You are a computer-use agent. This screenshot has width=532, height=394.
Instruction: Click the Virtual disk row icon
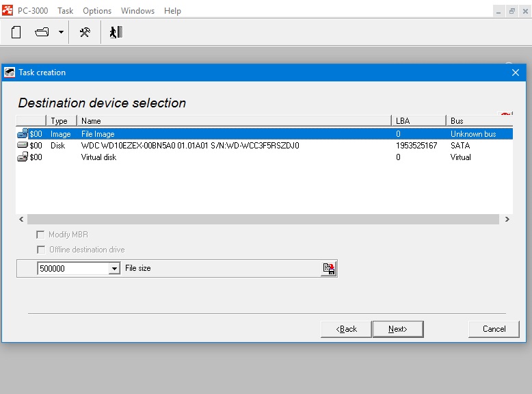pyautogui.click(x=23, y=157)
